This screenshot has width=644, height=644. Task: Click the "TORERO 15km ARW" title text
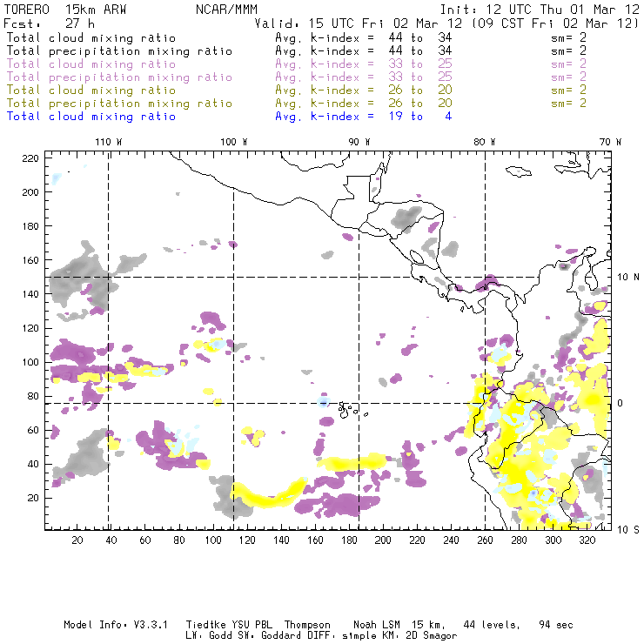point(65,10)
